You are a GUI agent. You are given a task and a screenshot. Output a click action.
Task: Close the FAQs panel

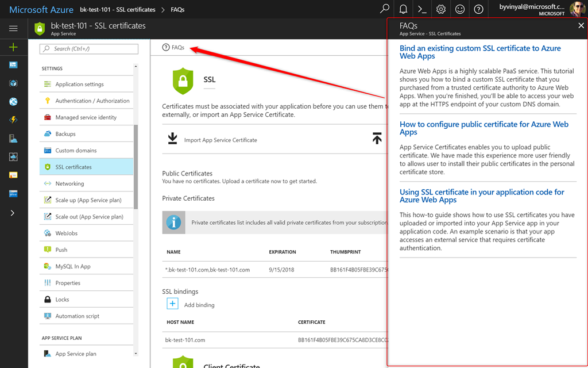[x=581, y=26]
